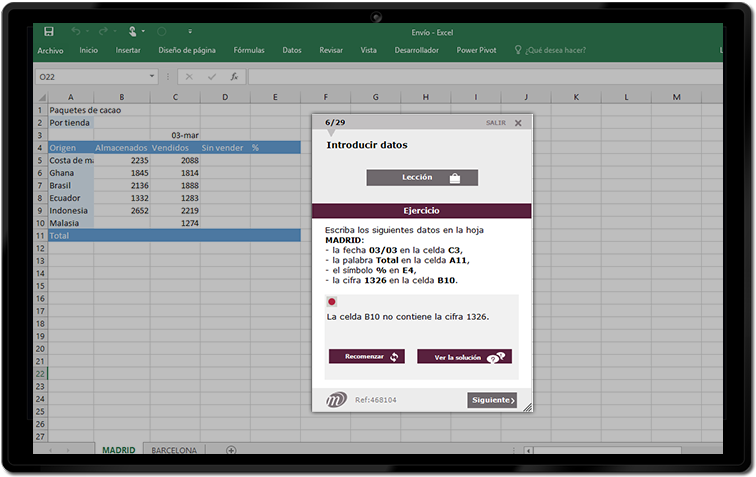
Task: Click the cancel entry X icon in formula bar
Action: (189, 76)
